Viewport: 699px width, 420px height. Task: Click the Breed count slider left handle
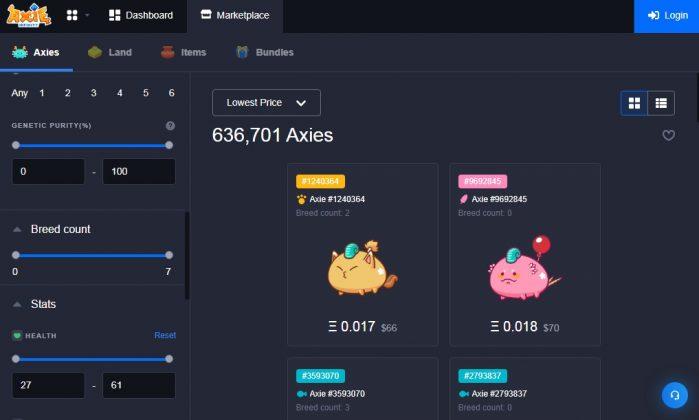coord(16,255)
